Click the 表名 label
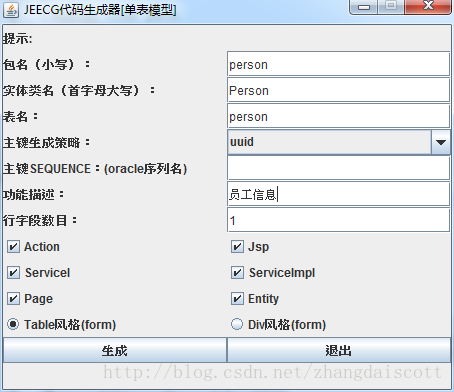The width and height of the screenshot is (454, 392). click(20, 117)
